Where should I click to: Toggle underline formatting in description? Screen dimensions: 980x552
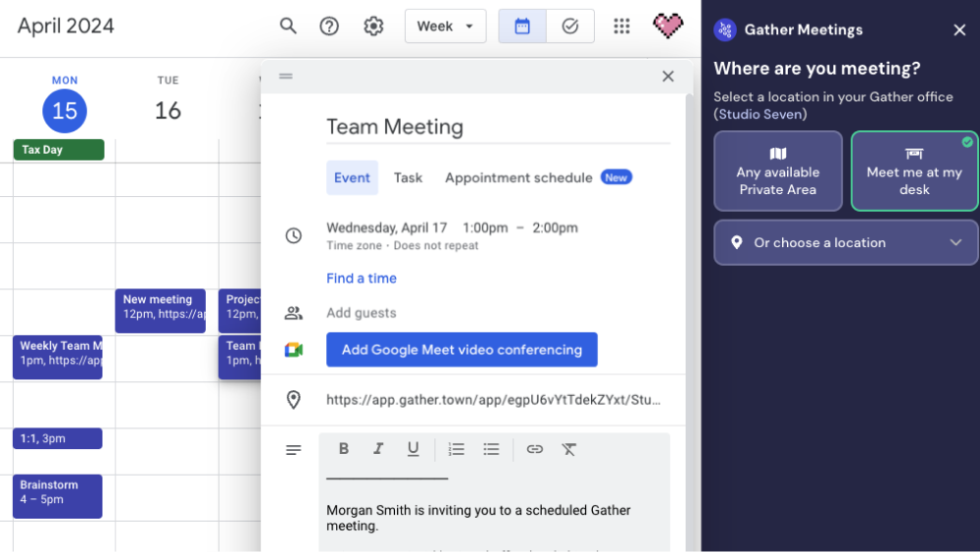point(414,449)
